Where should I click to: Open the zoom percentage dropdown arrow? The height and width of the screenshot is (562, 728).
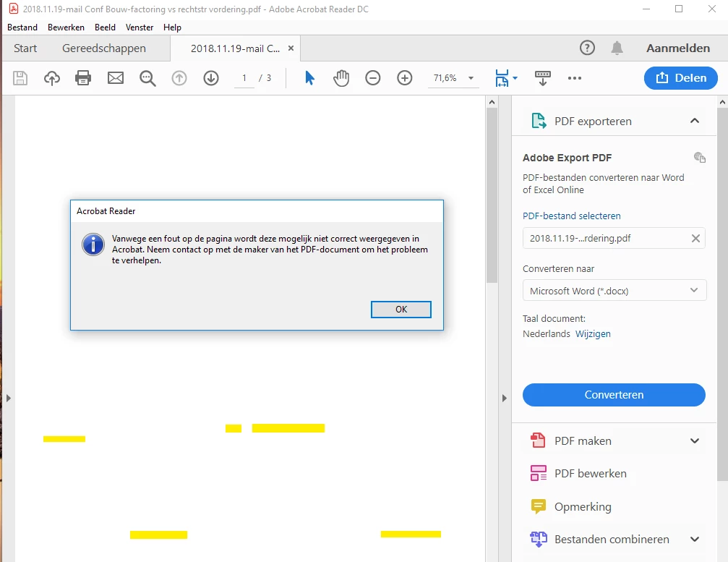(471, 78)
